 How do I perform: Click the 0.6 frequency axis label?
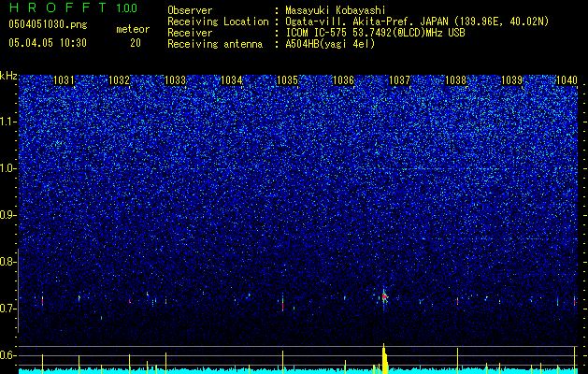click(x=7, y=355)
